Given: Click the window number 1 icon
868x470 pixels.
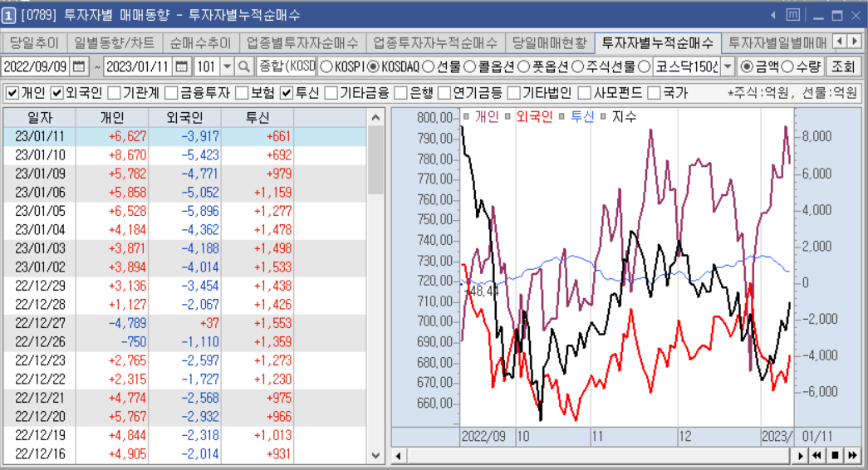Looking at the screenshot, I should click(x=8, y=16).
